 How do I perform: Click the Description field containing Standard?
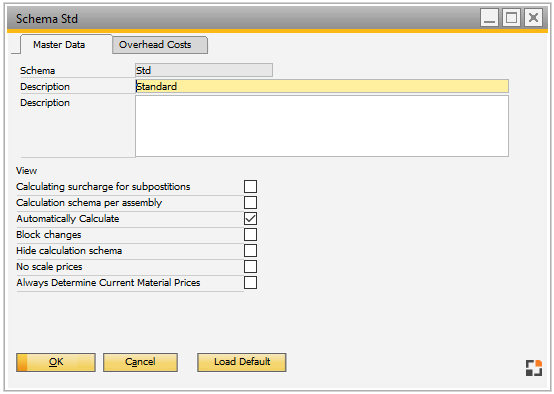tap(322, 86)
